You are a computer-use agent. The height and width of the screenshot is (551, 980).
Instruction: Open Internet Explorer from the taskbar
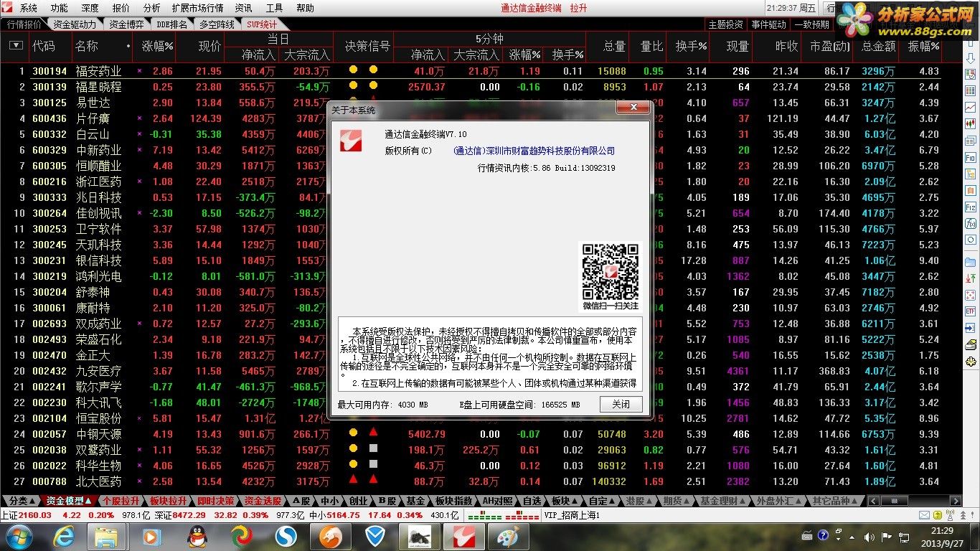pos(65,536)
